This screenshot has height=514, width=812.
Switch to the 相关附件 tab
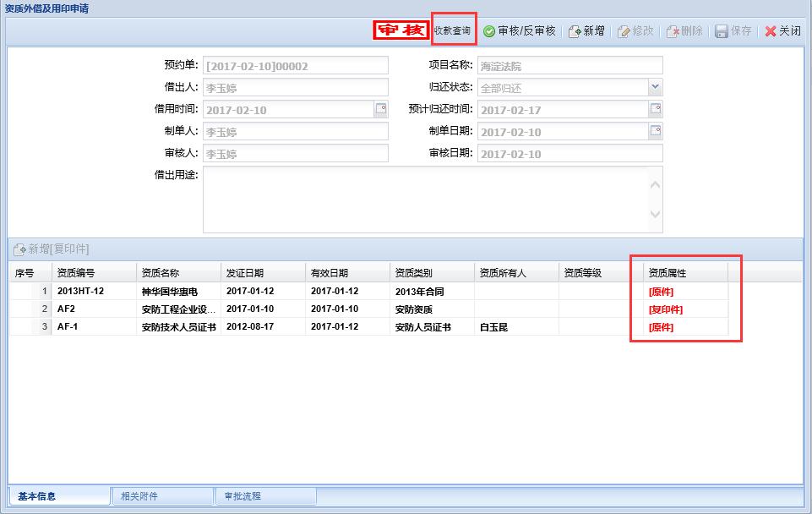click(139, 496)
